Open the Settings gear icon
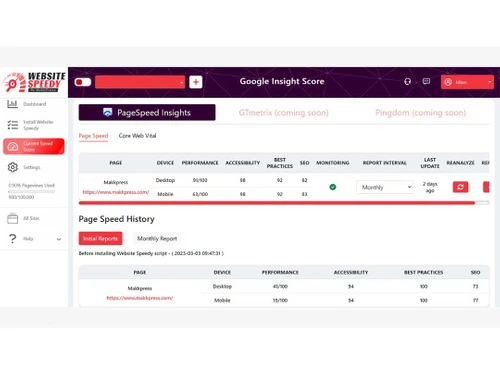500x375 pixels. click(x=13, y=167)
